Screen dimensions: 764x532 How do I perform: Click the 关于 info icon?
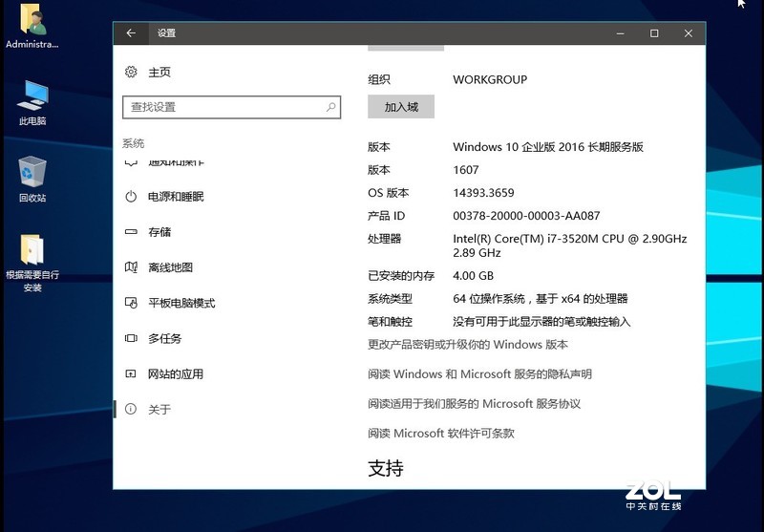point(131,409)
